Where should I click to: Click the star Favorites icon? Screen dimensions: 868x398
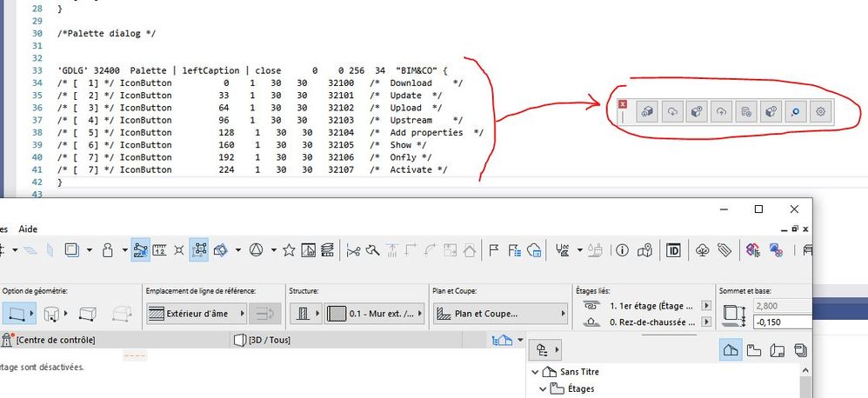[289, 250]
